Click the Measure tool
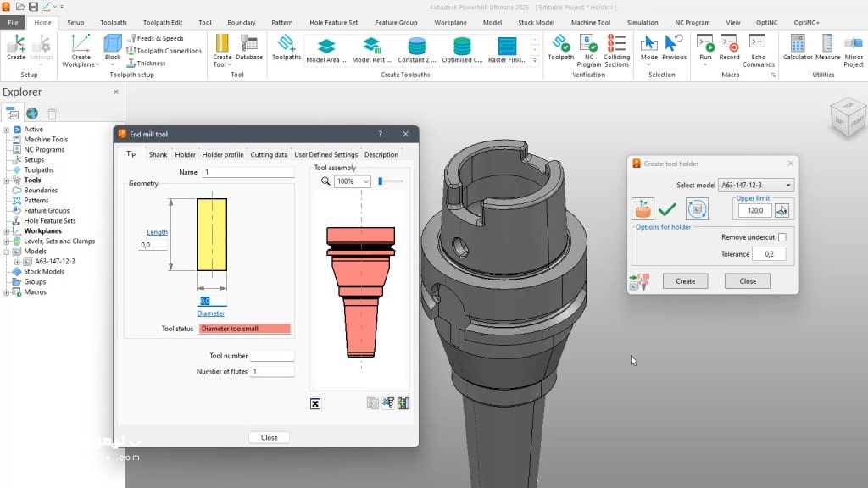This screenshot has width=868, height=488. click(827, 47)
